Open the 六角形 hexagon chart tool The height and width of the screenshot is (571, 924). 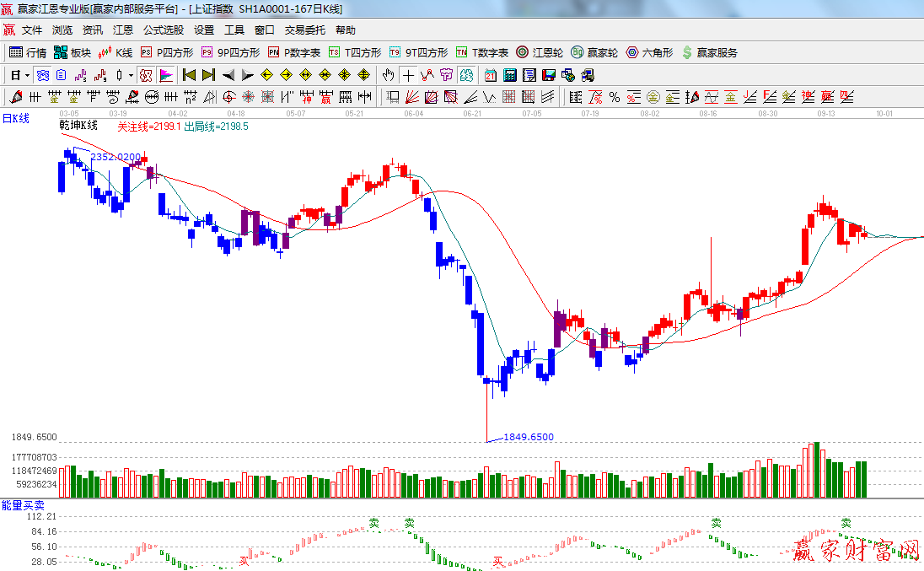coord(649,52)
